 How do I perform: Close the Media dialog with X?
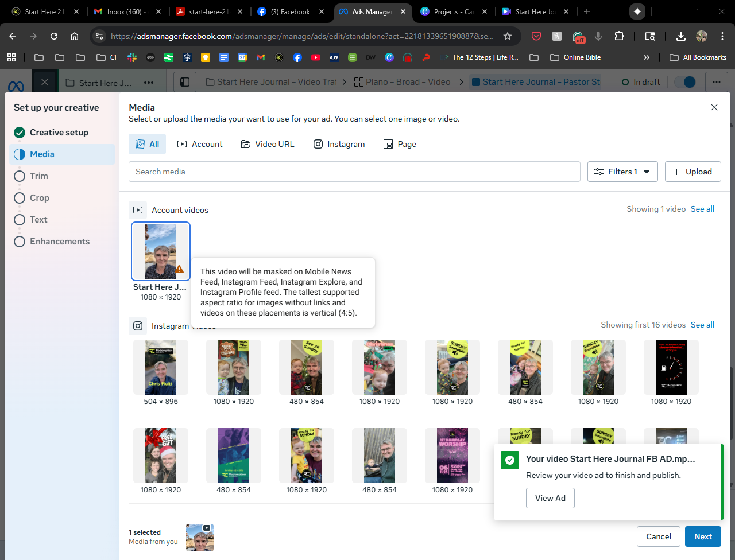714,107
